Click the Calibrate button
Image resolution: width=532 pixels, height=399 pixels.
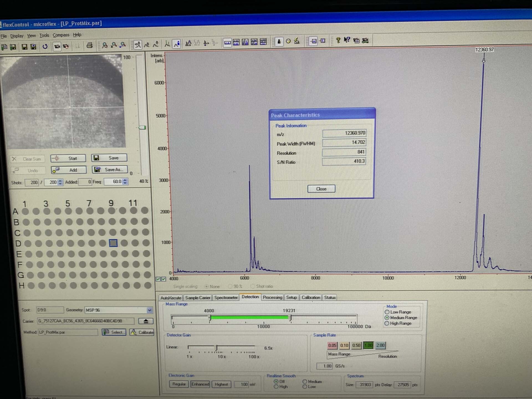pos(142,332)
